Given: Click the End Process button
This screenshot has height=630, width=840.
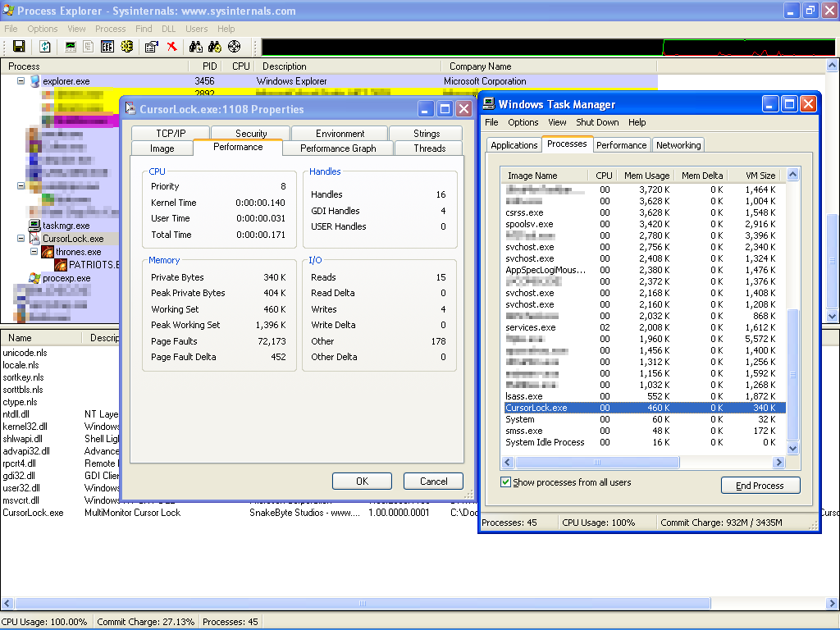Looking at the screenshot, I should (760, 485).
